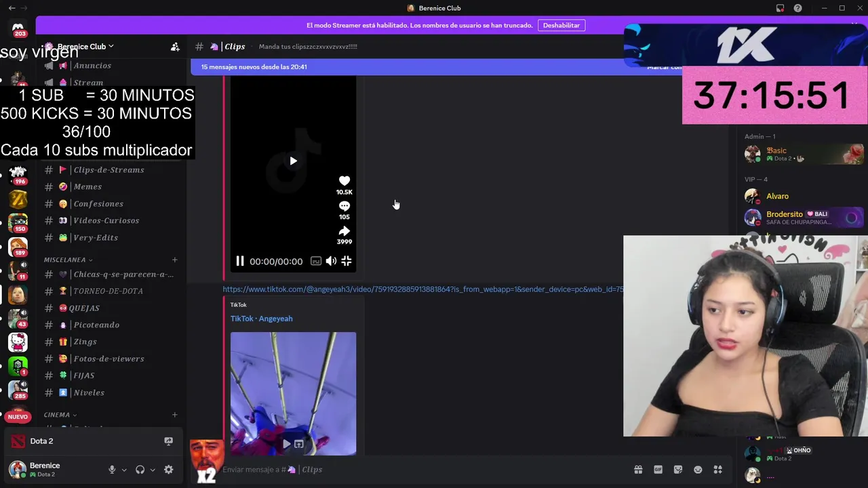
Task: Click the invite members icon beside Berenice Club
Action: (x=175, y=47)
